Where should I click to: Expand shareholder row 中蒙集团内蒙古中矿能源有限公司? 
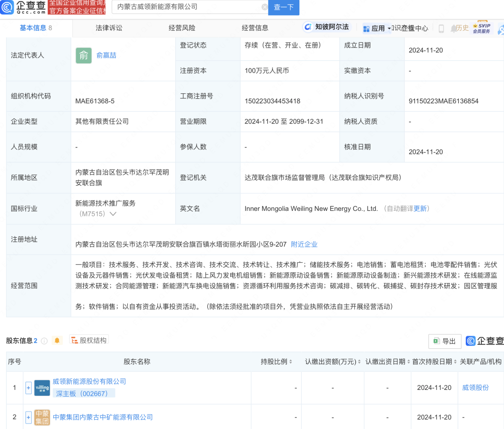pos(29,417)
